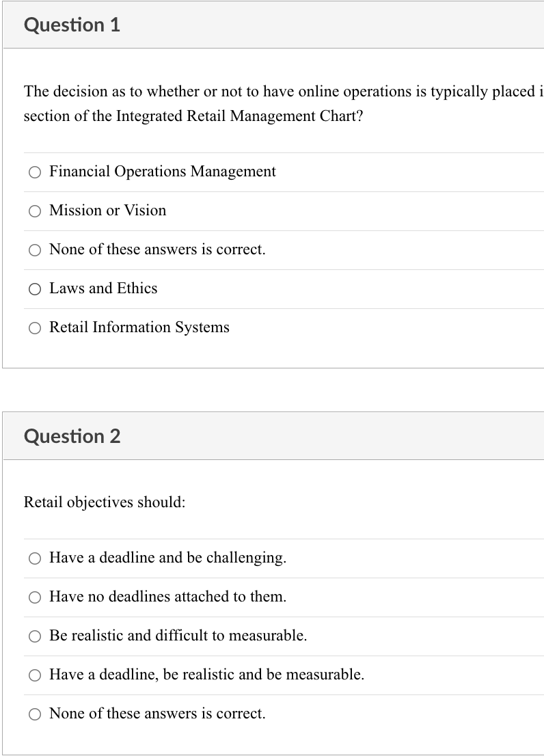544x756 pixels.
Task: Select 'Have a deadline and be challenging'
Action: [35, 558]
